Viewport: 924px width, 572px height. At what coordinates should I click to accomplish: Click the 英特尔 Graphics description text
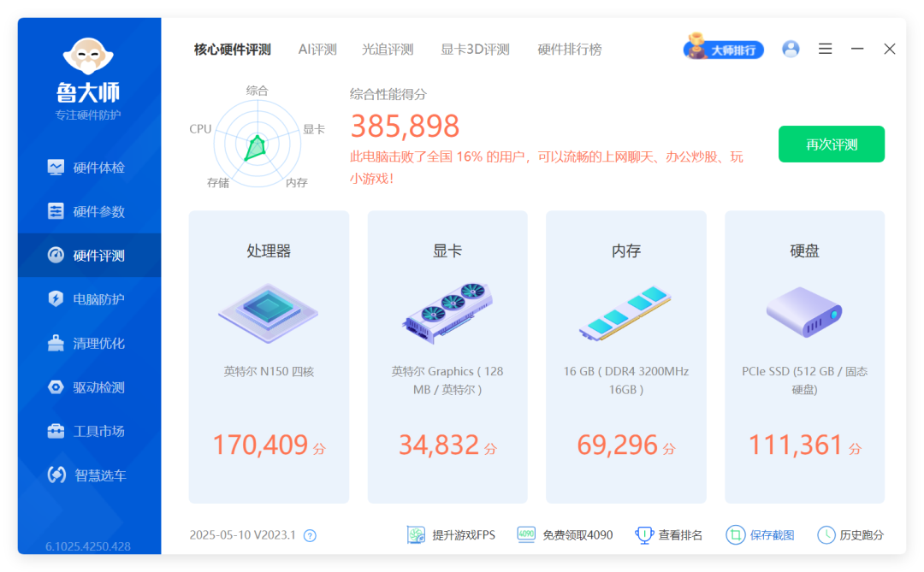click(447, 380)
